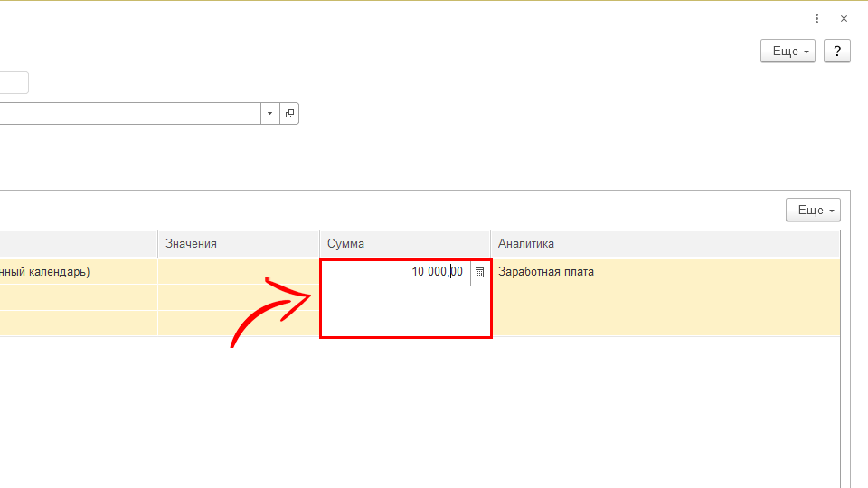Click the empty Аналитика cell in second row
The width and height of the screenshot is (868, 488).
coord(665,297)
